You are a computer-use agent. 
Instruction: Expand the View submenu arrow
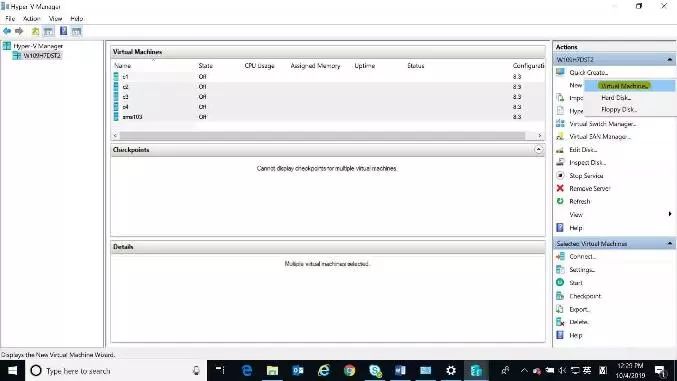coord(670,214)
